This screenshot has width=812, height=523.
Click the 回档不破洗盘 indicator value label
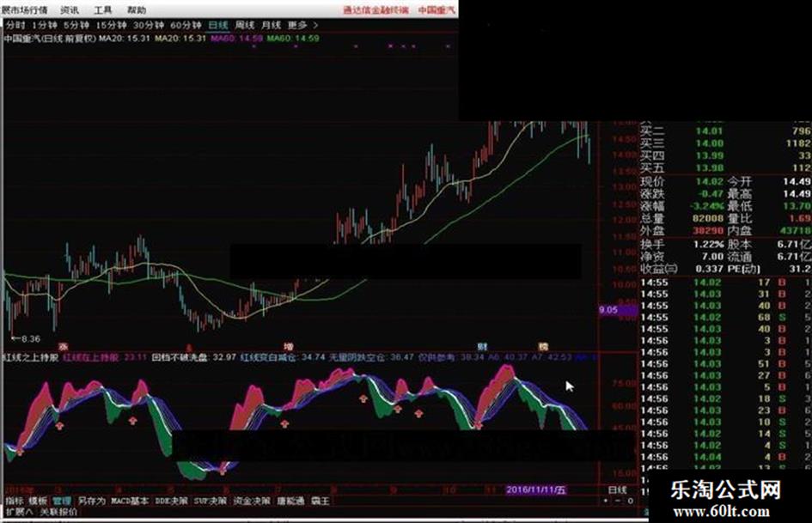coord(193,357)
